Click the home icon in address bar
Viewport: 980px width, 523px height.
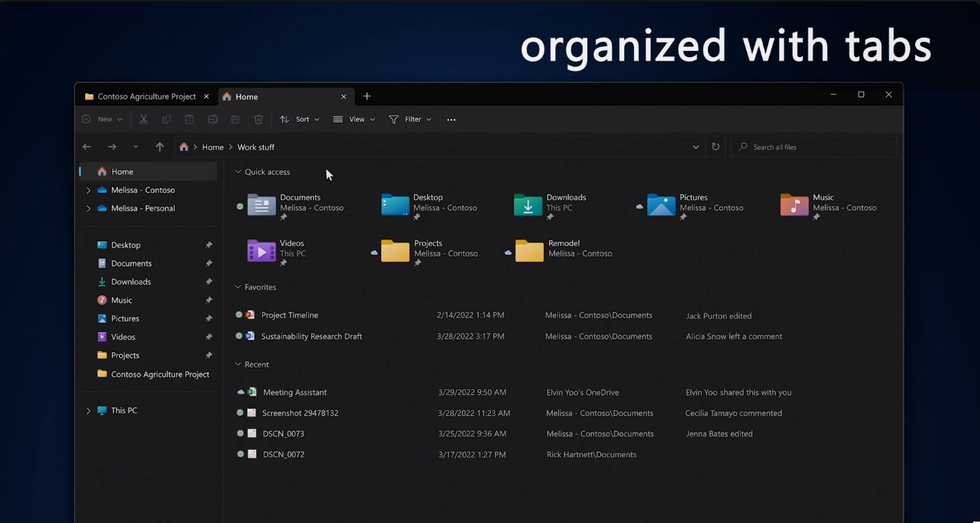(184, 147)
